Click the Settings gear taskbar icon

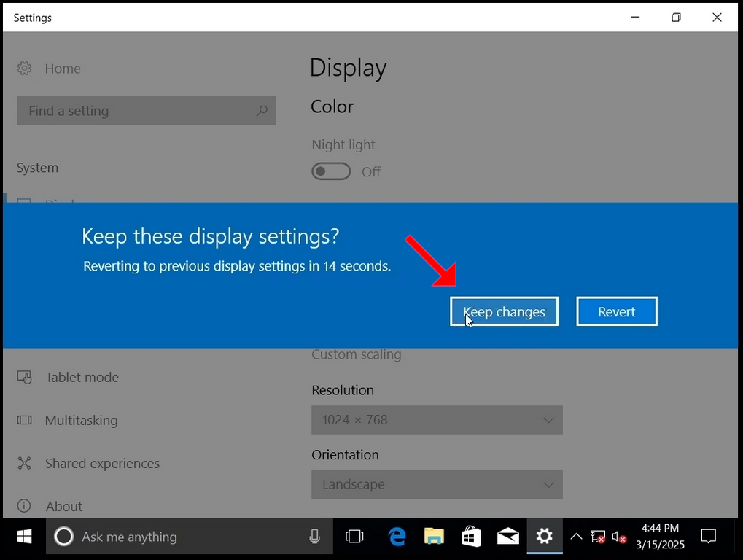[x=545, y=537]
